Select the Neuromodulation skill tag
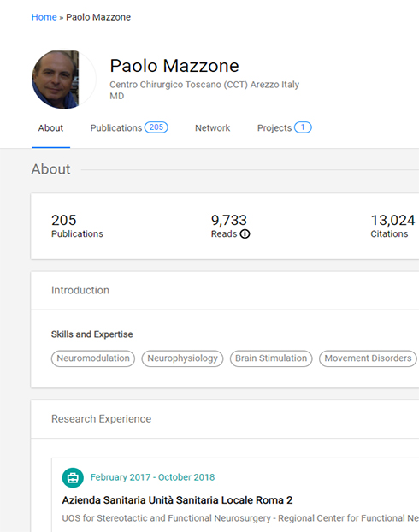This screenshot has height=532, width=419. pos(93,358)
